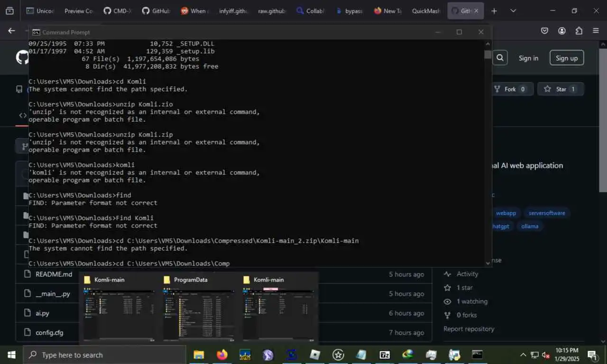Click the muted volume tray icon

[x=546, y=355]
